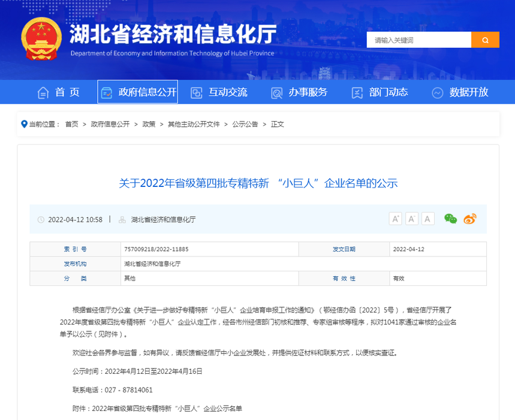
Task: Click the 公示时间 line
Action: click(137, 371)
